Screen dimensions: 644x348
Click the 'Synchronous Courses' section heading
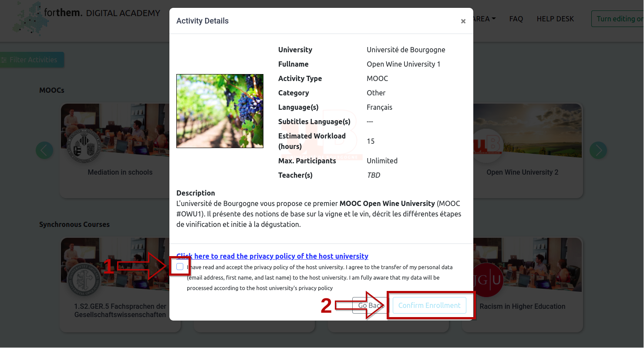tap(74, 224)
